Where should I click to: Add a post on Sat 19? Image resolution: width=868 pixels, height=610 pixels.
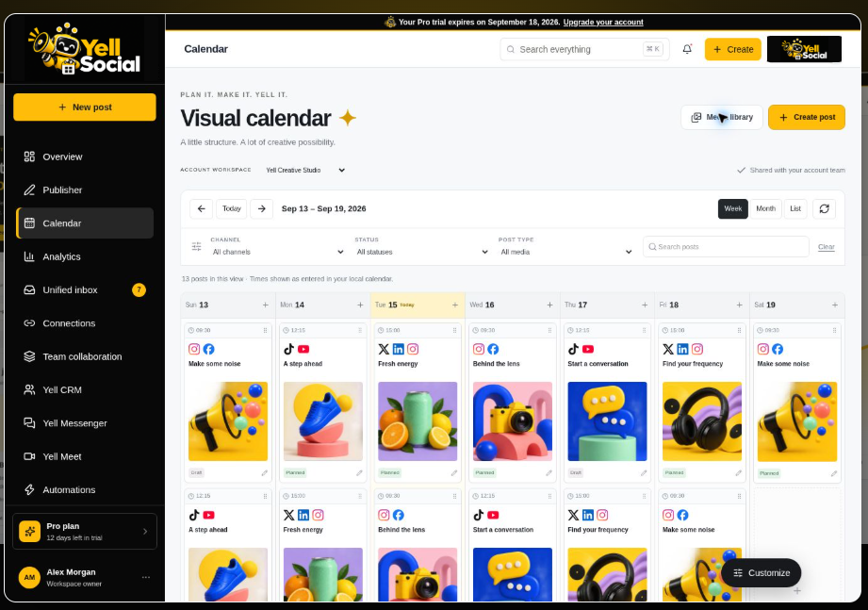835,305
